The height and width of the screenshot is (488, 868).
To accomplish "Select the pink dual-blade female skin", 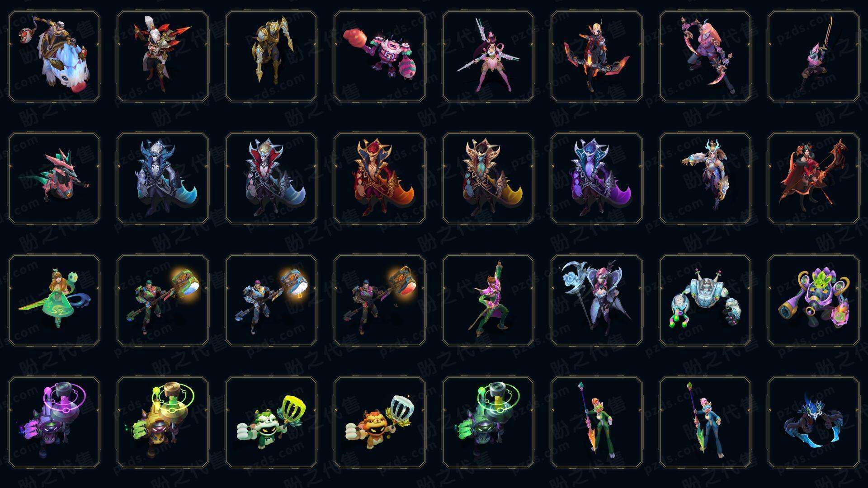I will (x=488, y=56).
